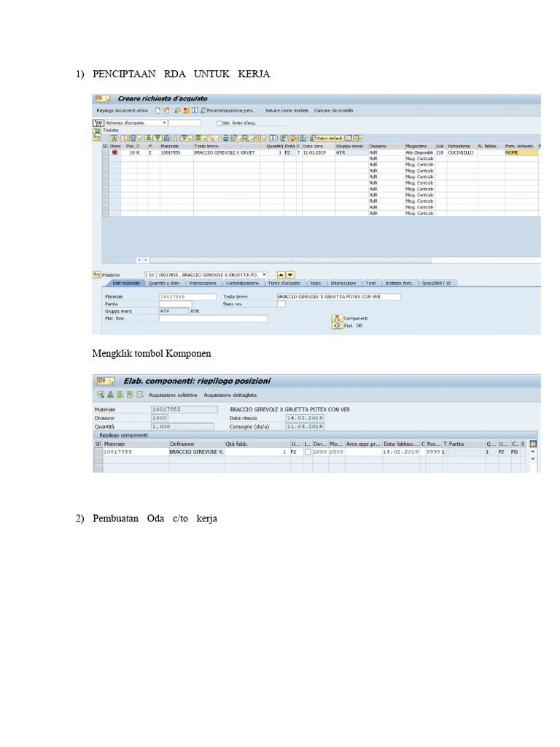
Task: Switch to the Testi tab
Action: tap(371, 283)
